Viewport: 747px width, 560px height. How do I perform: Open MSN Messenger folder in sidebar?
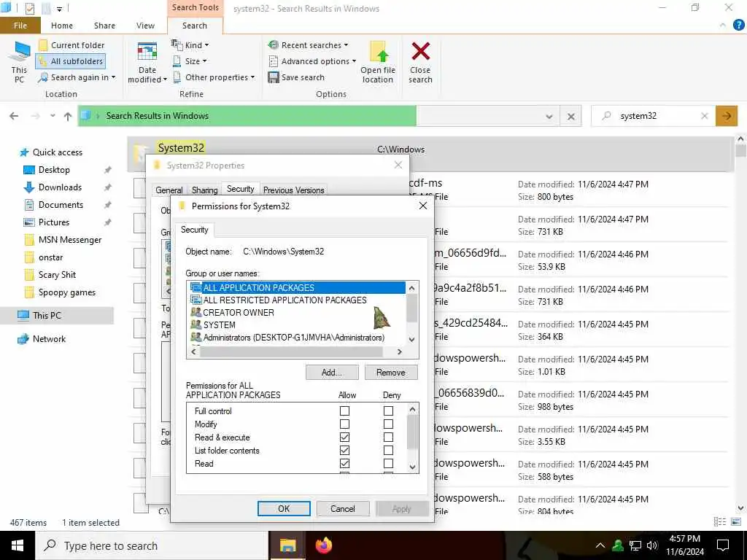[70, 240]
